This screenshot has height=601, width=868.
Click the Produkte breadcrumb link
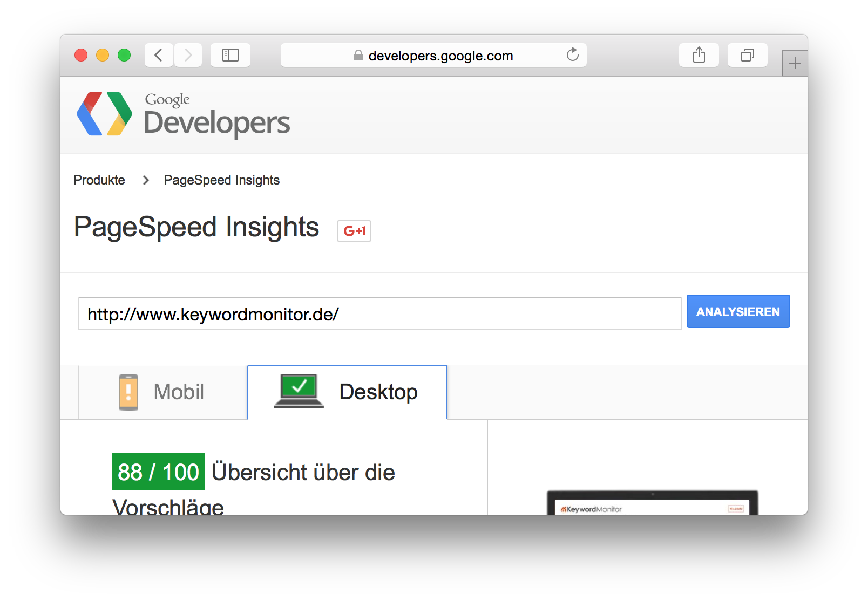99,180
